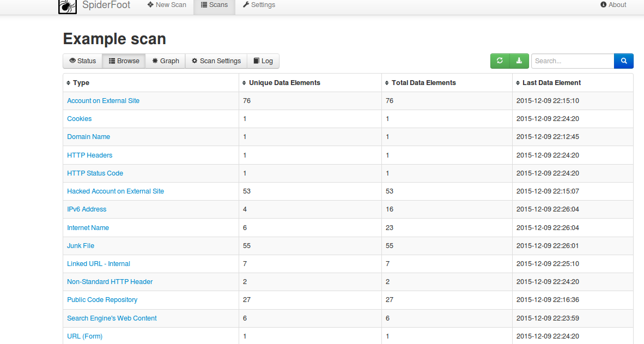644x344 pixels.
Task: Sort by Last Data Element column
Action: click(x=548, y=83)
